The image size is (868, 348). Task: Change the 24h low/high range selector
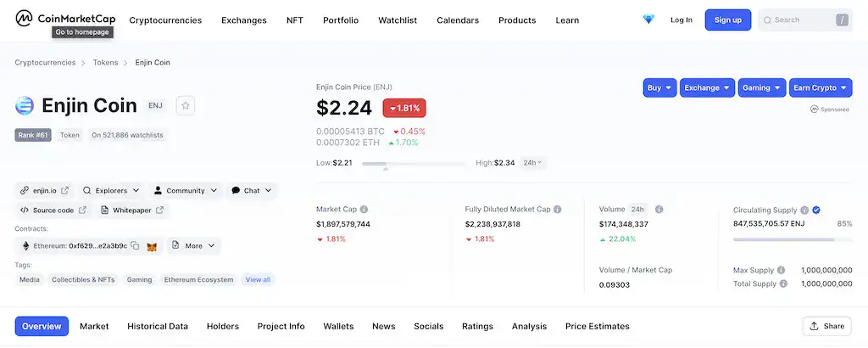[x=533, y=163]
